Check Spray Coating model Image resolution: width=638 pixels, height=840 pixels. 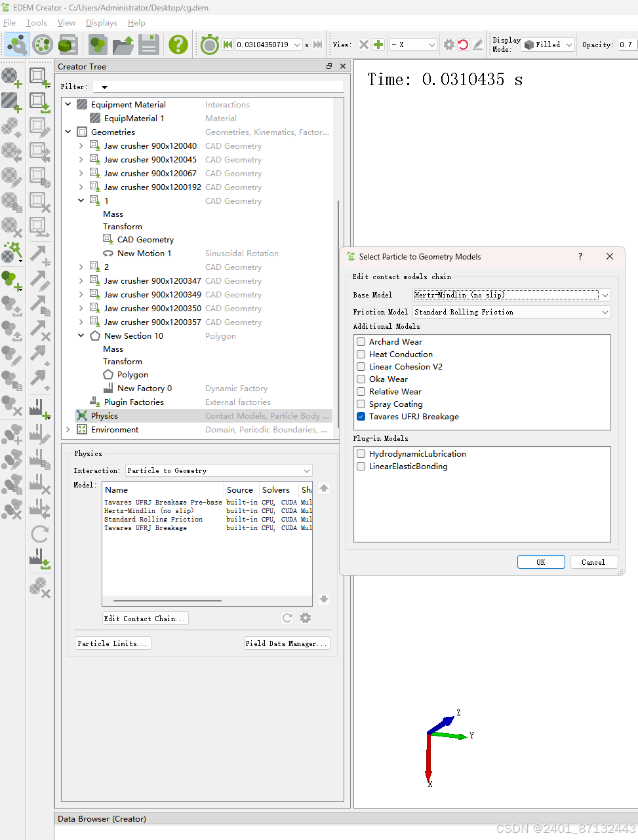(361, 404)
